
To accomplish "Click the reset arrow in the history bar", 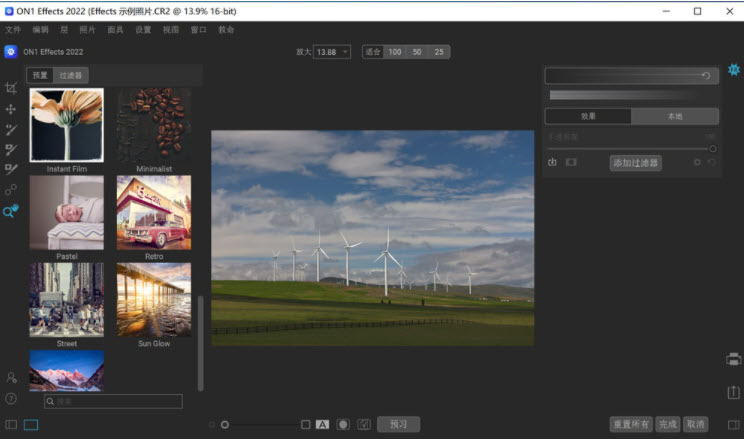I will pos(706,75).
